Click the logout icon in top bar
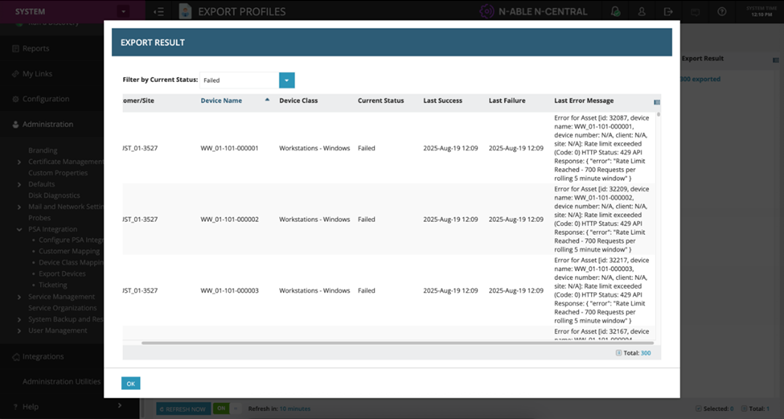 pyautogui.click(x=668, y=12)
